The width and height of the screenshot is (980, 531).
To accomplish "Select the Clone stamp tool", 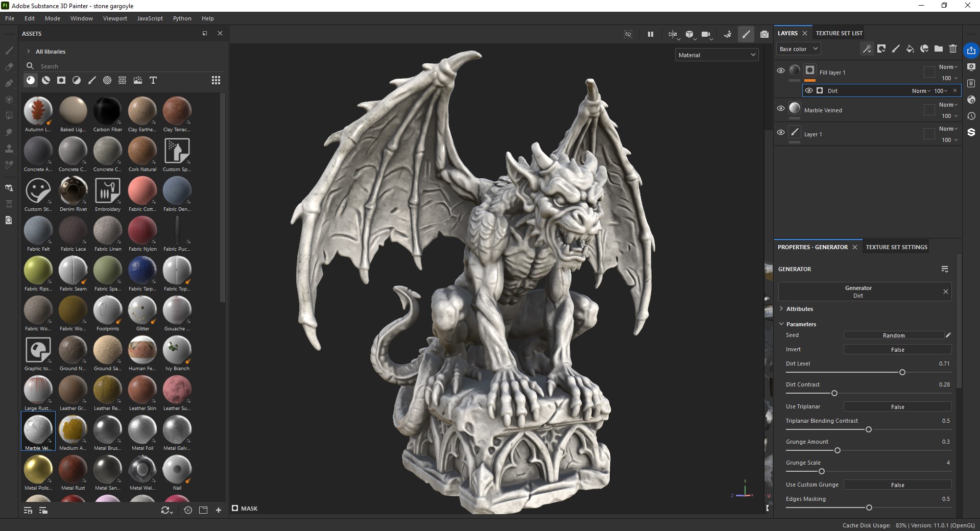I will tap(9, 149).
